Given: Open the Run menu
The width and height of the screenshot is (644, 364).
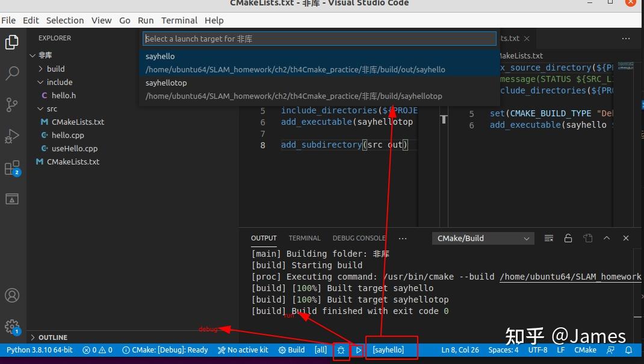Looking at the screenshot, I should coord(146,20).
